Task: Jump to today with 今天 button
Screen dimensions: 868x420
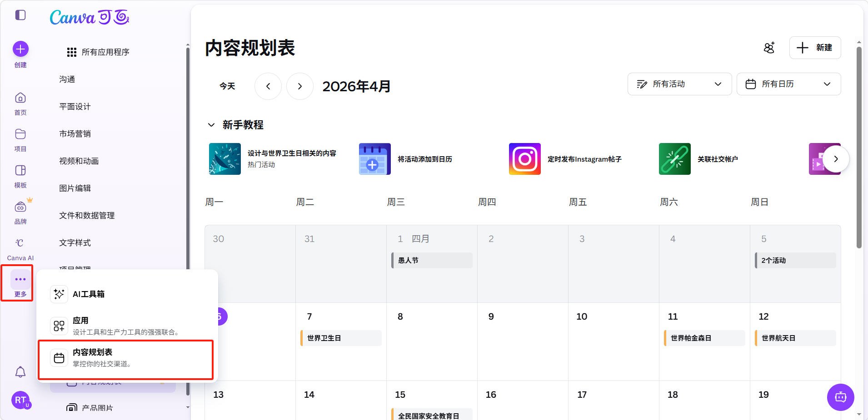Action: pyautogui.click(x=227, y=86)
